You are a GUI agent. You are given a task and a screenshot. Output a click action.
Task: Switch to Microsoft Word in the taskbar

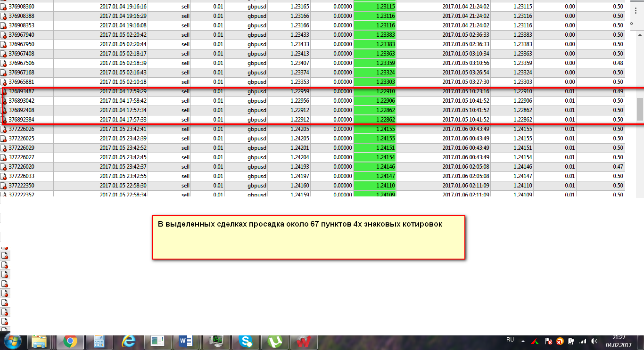(x=187, y=342)
